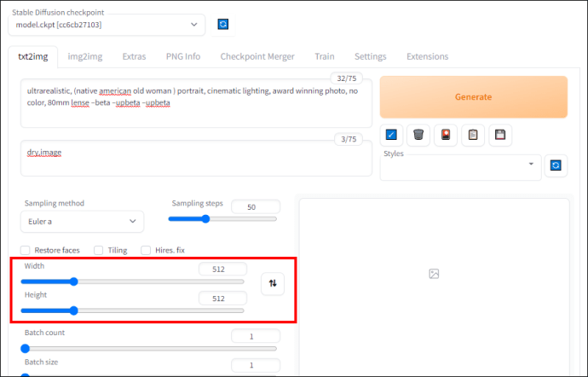The image size is (588, 377).
Task: Save style using the floppy disk icon
Action: (x=500, y=135)
